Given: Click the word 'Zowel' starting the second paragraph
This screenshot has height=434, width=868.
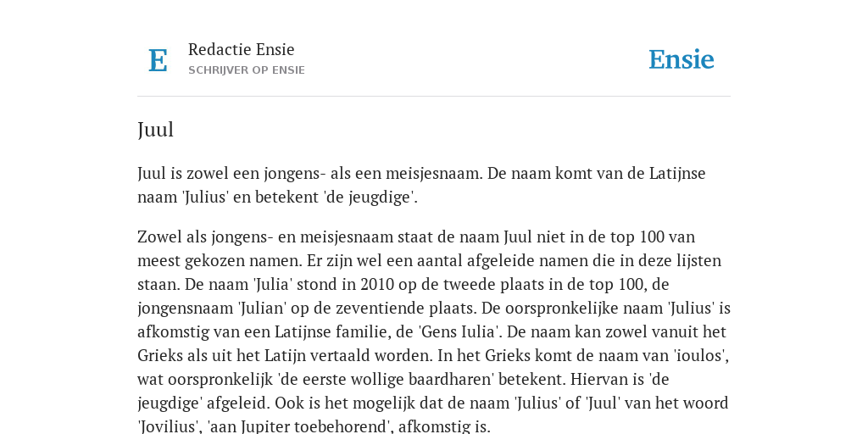Looking at the screenshot, I should coord(156,236).
